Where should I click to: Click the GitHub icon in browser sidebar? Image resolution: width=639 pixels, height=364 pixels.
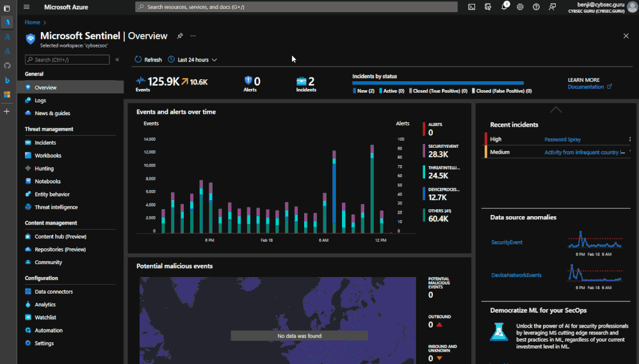[7, 65]
